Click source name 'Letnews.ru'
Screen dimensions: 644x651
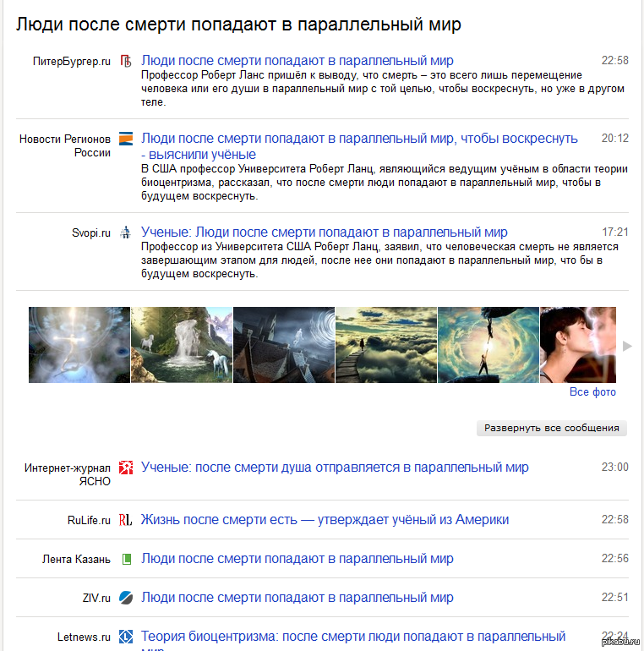85,637
